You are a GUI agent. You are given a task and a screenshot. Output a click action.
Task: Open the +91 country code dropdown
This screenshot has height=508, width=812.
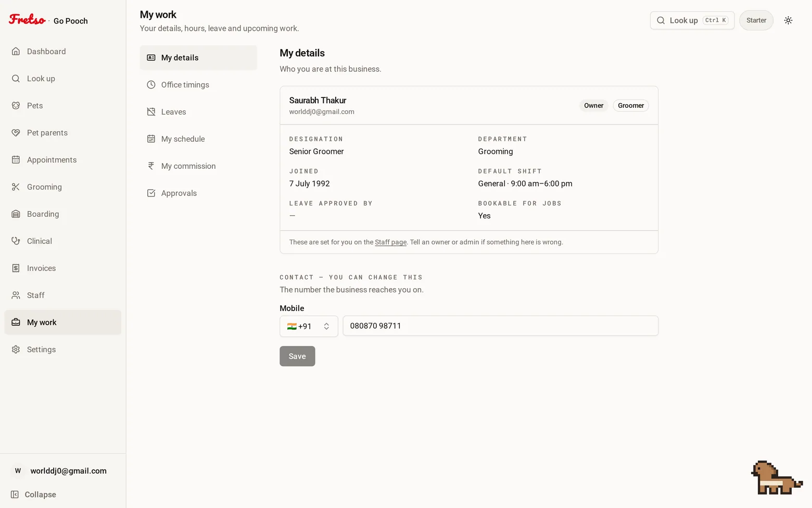point(309,326)
